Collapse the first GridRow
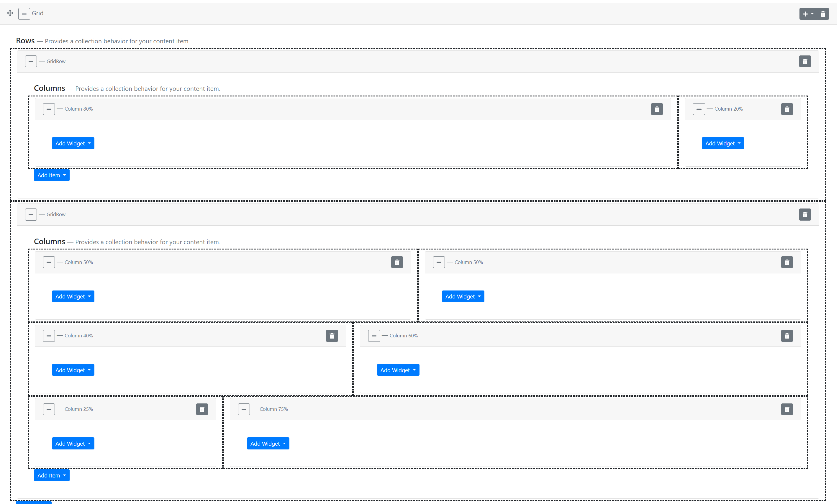The height and width of the screenshot is (504, 839). (31, 61)
